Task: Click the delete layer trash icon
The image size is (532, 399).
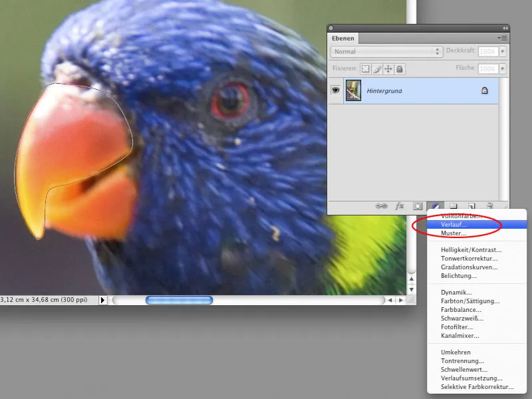Action: click(x=490, y=206)
